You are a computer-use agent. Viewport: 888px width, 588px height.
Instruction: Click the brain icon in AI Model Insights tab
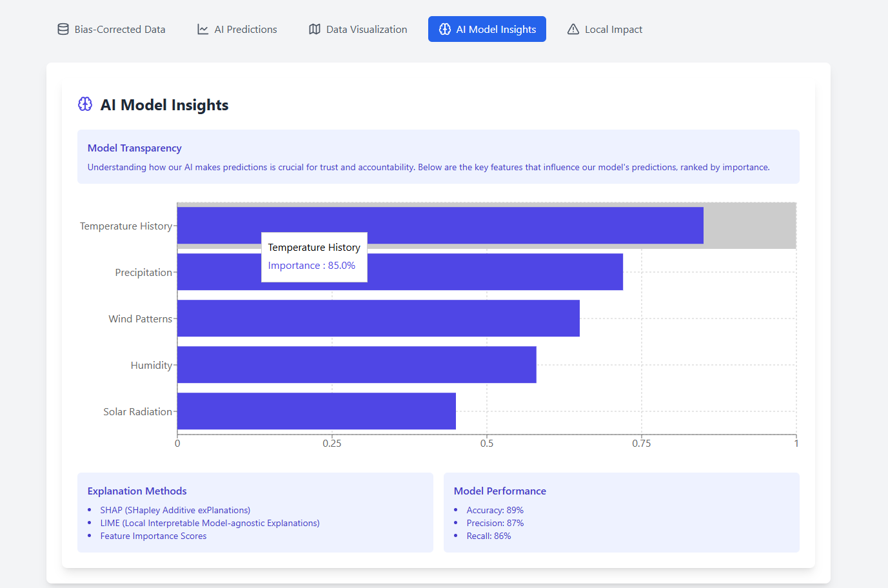[445, 29]
